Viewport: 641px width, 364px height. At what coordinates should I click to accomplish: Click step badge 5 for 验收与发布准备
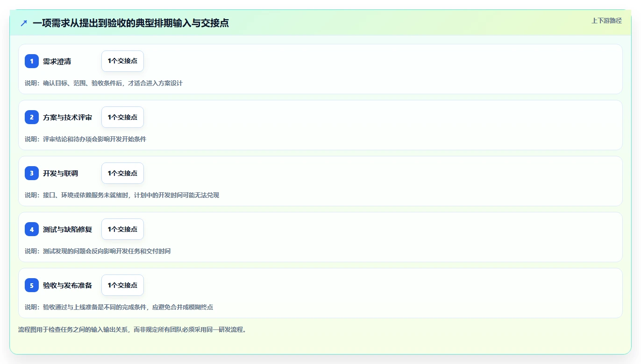coord(32,285)
